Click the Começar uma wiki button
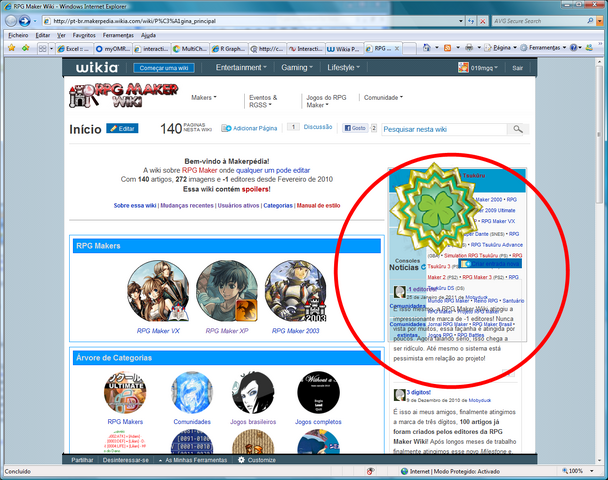This screenshot has height=480, width=608. 164,68
